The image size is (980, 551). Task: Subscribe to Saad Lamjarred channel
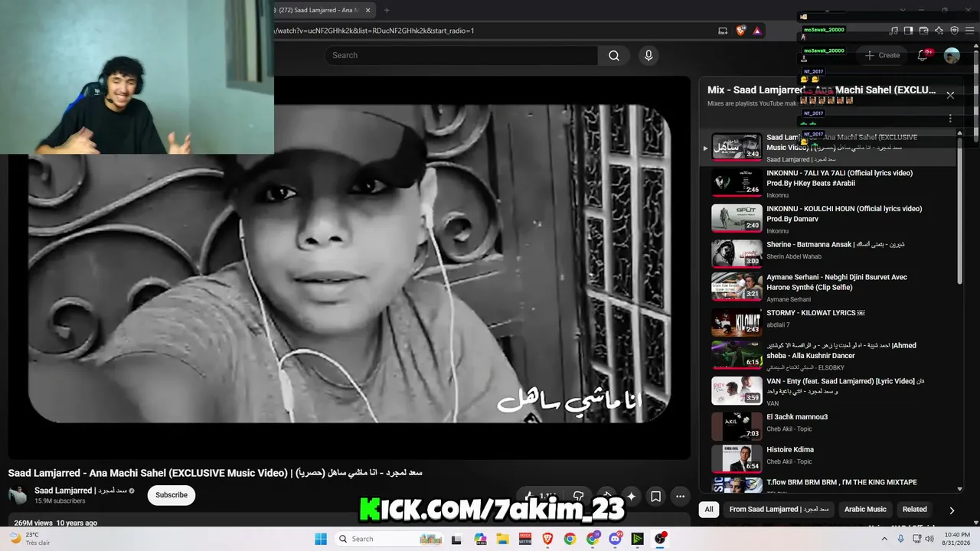[x=171, y=495]
